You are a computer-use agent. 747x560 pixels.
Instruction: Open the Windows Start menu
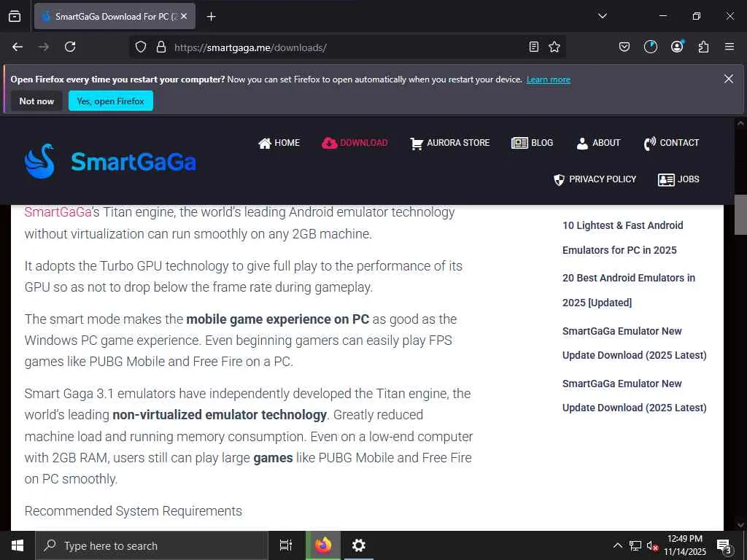point(18,545)
